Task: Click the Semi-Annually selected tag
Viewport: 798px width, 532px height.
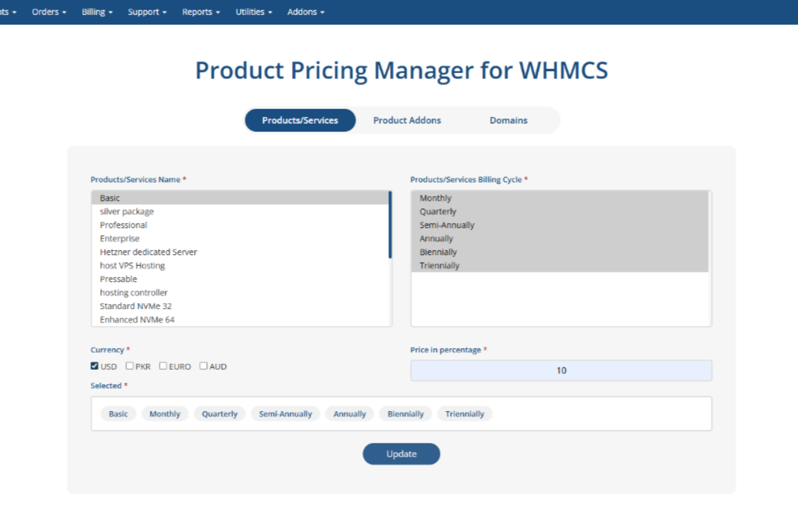Action: click(285, 414)
